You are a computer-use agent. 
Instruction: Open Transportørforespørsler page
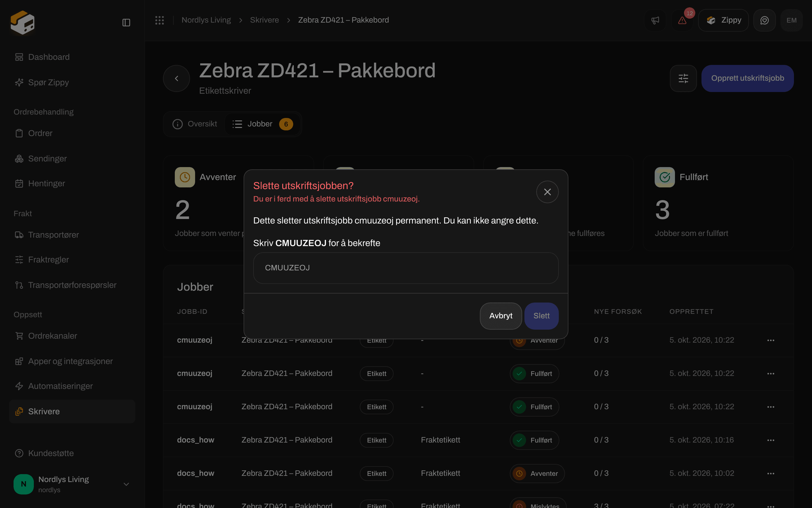pyautogui.click(x=72, y=285)
